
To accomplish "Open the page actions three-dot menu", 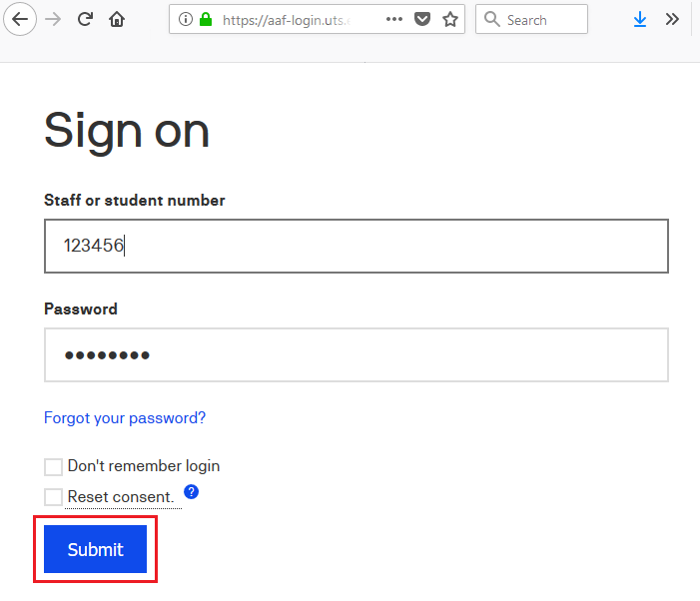I will (393, 19).
